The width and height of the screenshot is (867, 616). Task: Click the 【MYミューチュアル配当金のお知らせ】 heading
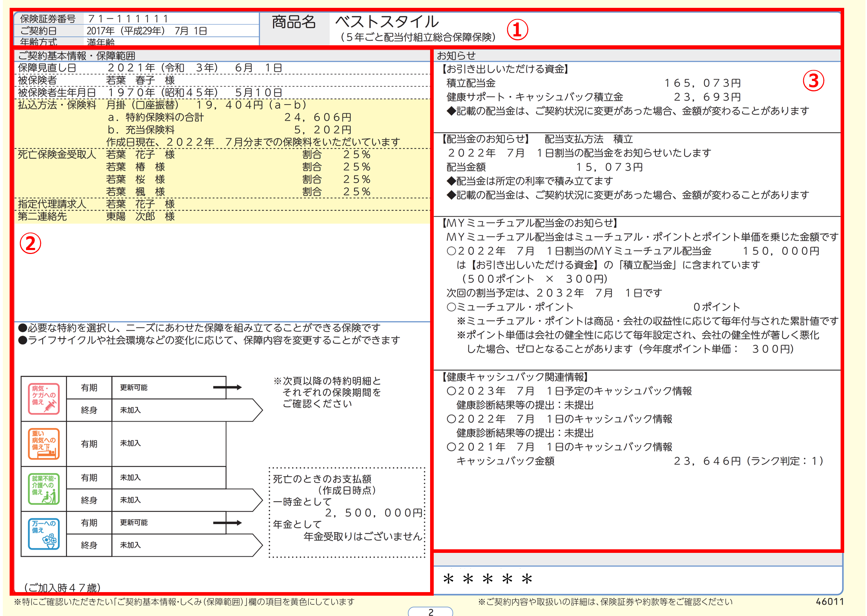(530, 223)
